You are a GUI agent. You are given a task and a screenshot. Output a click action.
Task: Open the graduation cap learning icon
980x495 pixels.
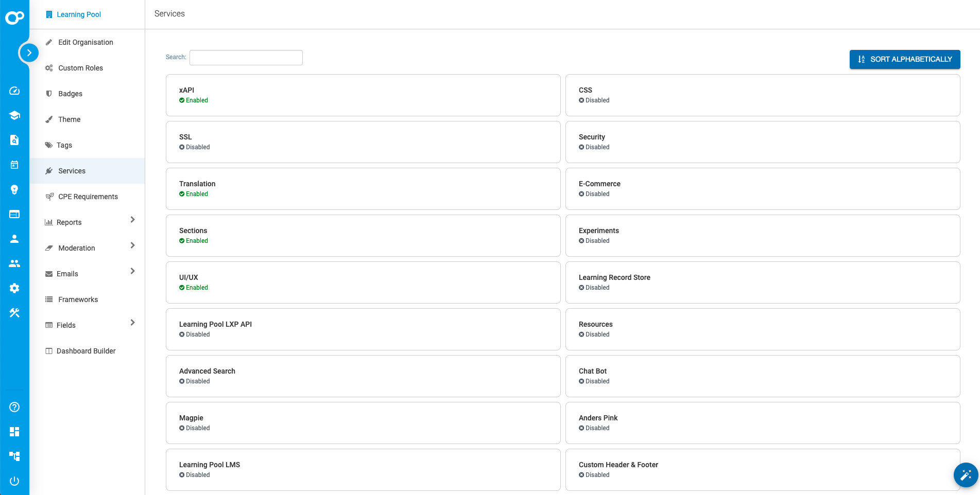14,115
